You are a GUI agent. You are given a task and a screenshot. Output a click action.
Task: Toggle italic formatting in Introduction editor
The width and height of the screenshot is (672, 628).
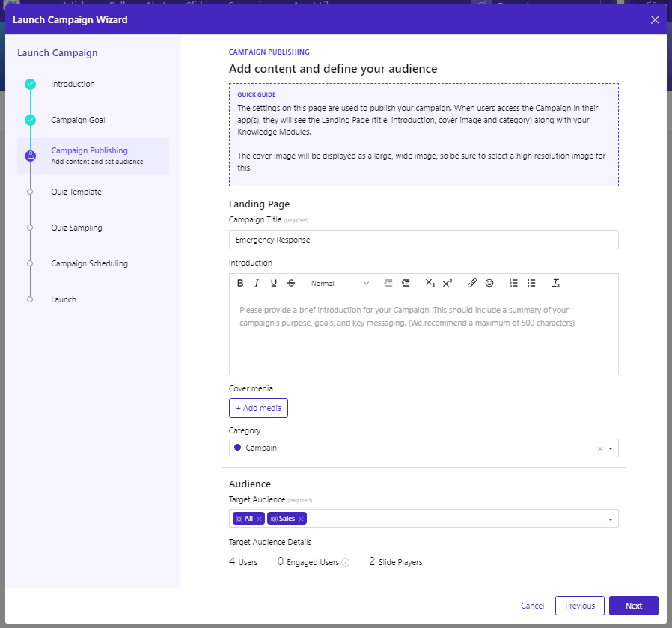click(257, 283)
